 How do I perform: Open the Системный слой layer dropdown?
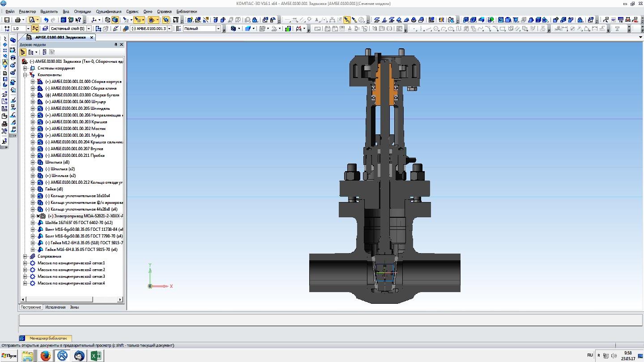coord(88,29)
